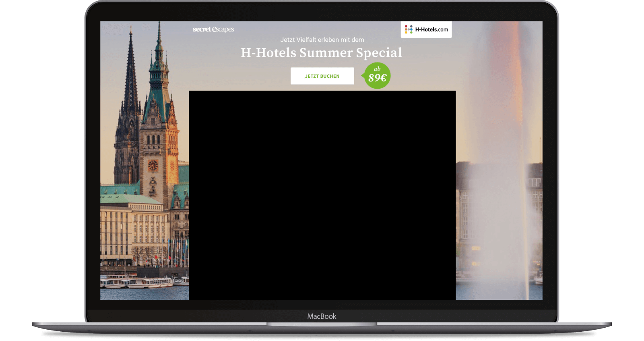Click the small 'ab' text in the price badge
This screenshot has height=341, width=644.
tap(377, 69)
